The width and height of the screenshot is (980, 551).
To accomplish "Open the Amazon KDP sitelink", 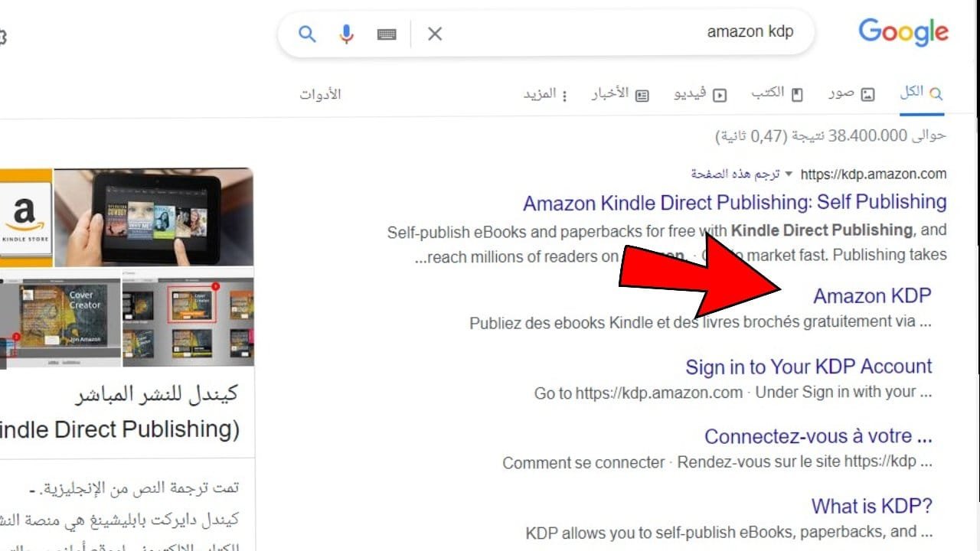I will 872,295.
